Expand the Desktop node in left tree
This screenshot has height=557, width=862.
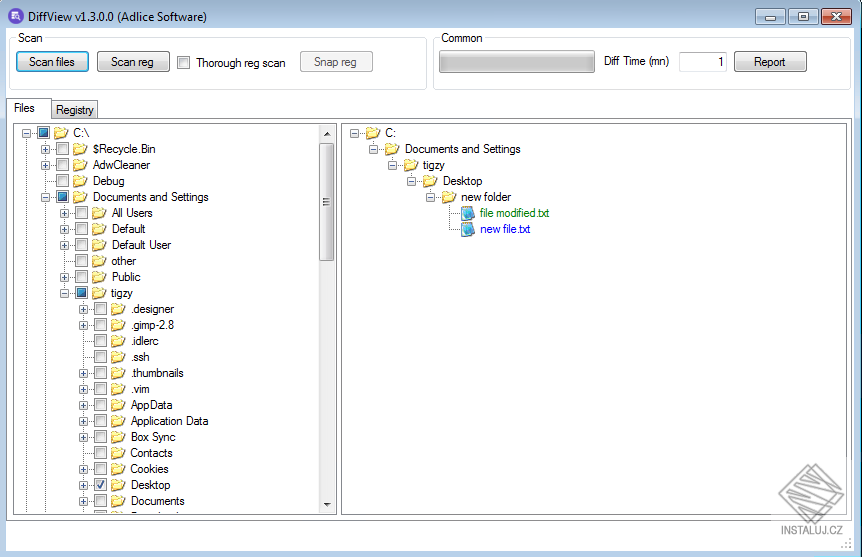[x=84, y=485]
